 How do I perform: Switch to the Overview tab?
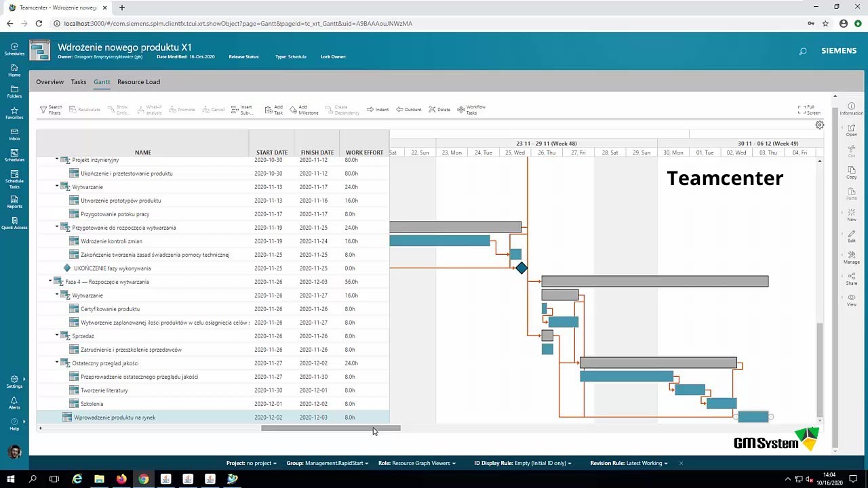[50, 82]
